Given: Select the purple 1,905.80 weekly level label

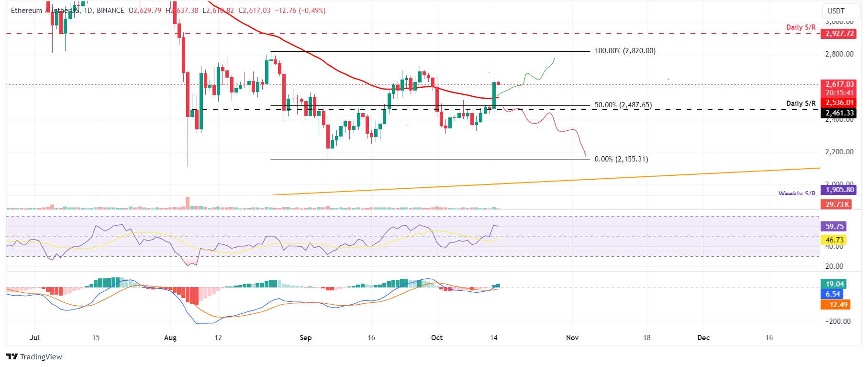Looking at the screenshot, I should [x=839, y=190].
